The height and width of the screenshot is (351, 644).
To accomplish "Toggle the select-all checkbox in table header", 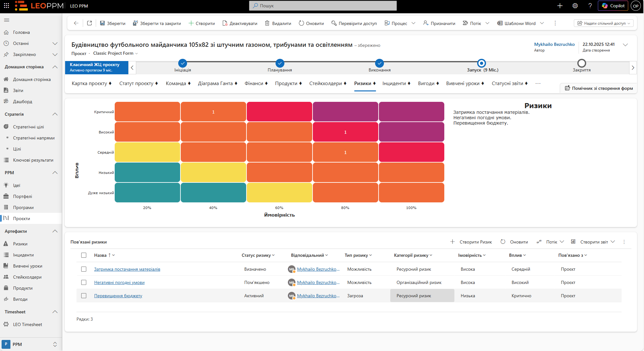I will point(84,255).
